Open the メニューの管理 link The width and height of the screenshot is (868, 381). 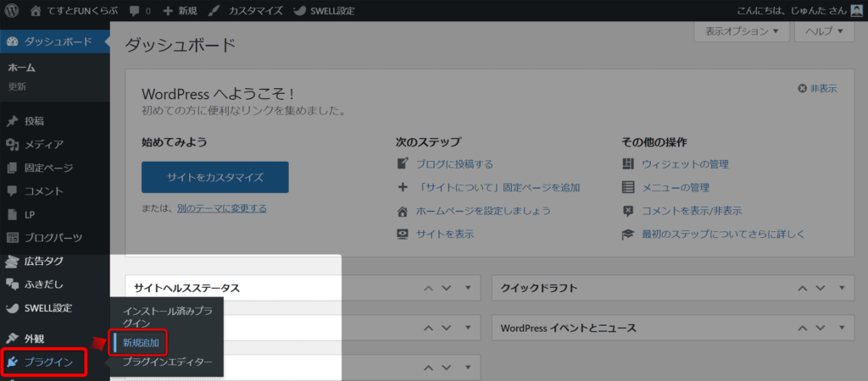point(676,187)
